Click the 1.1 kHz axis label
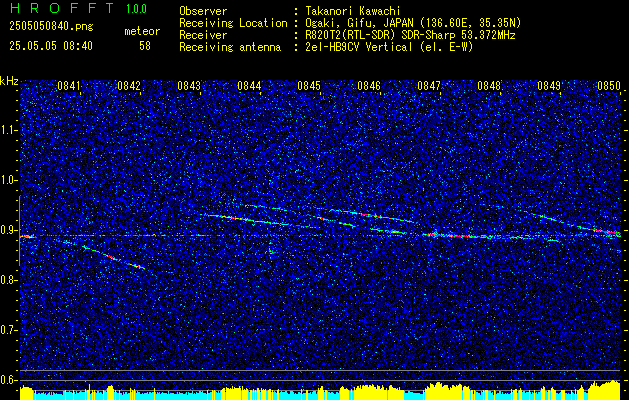 coord(8,130)
